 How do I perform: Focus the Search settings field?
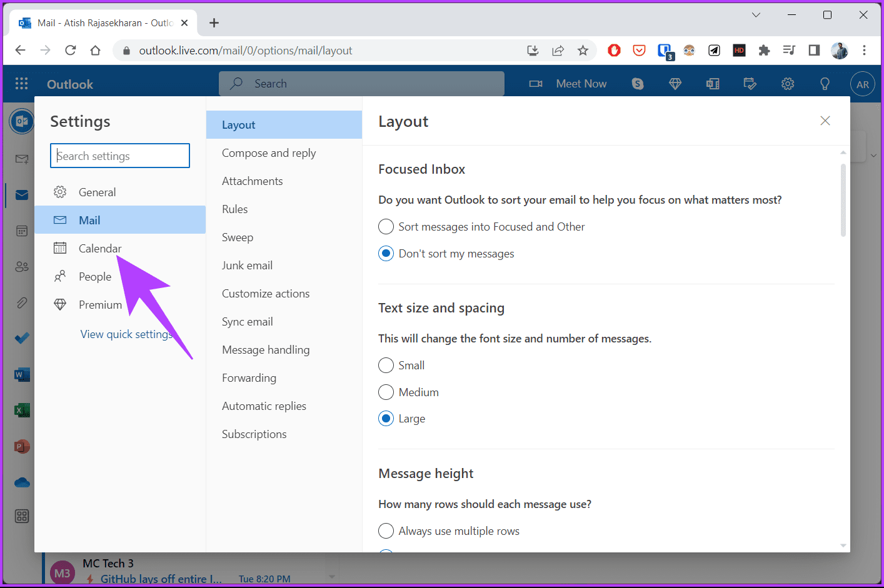pyautogui.click(x=120, y=156)
